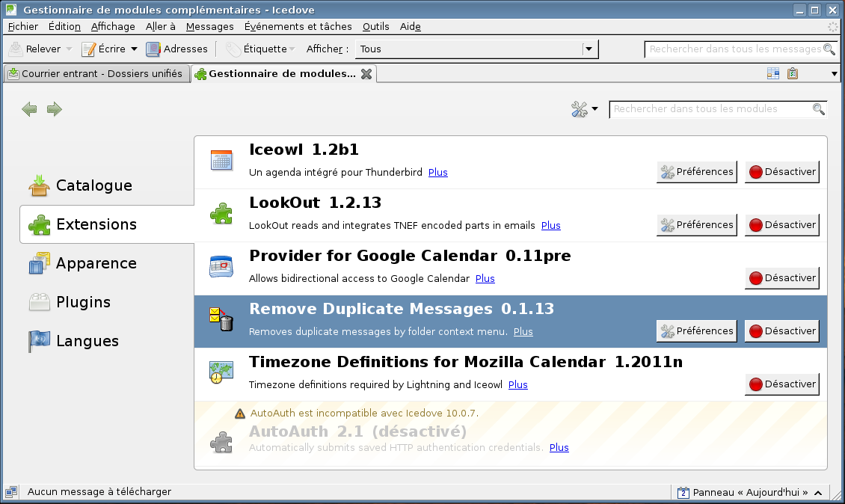Open the Outils menu
845x504 pixels.
click(375, 26)
